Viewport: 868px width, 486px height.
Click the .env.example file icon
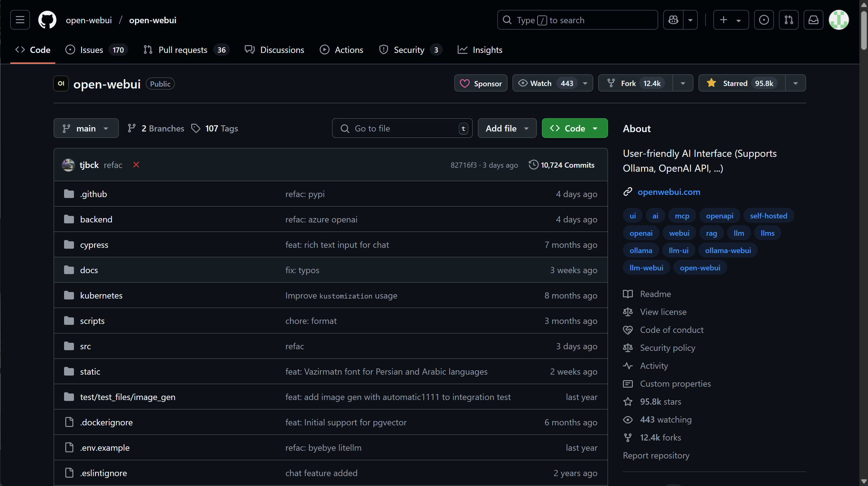click(69, 447)
